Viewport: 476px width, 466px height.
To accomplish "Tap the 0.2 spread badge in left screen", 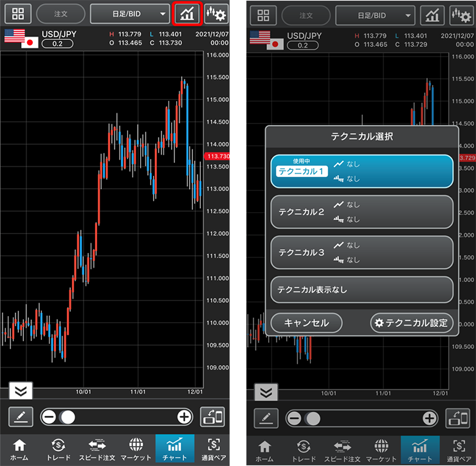I will pos(57,44).
